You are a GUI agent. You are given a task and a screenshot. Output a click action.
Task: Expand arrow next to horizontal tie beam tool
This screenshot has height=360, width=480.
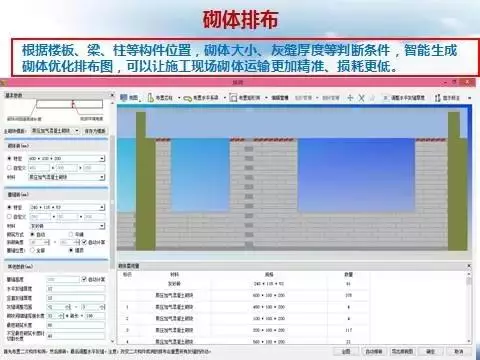click(225, 98)
